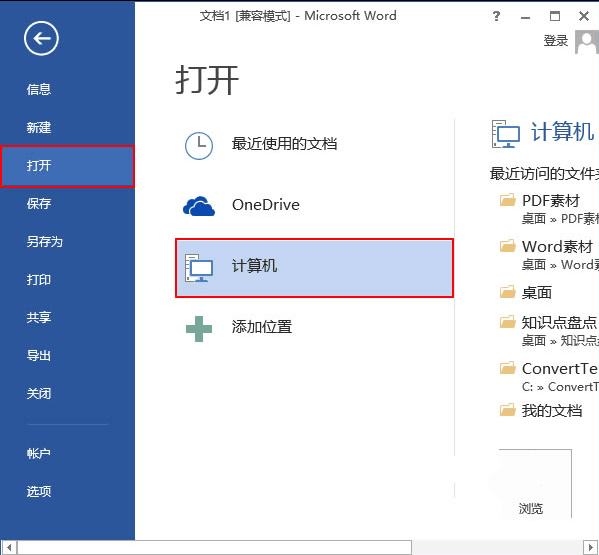This screenshot has width=599, height=555.
Task: Click the OneDrive cloud icon
Action: point(199,206)
